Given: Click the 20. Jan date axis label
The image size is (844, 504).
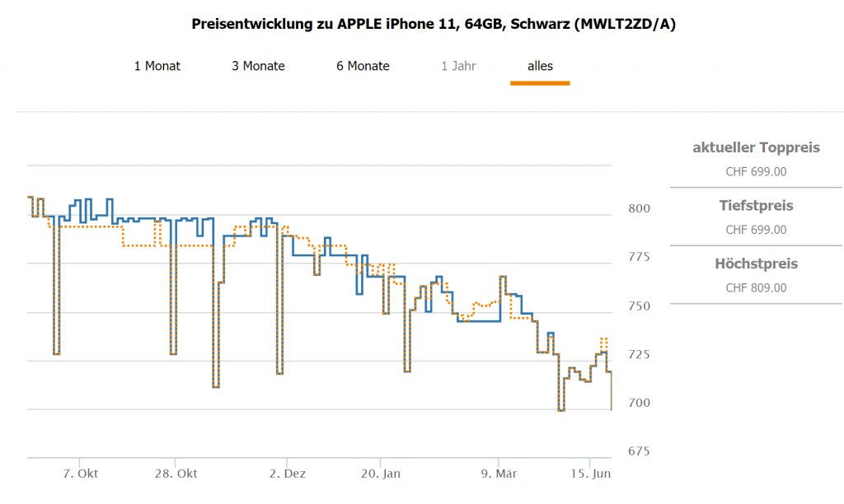Looking at the screenshot, I should (381, 474).
